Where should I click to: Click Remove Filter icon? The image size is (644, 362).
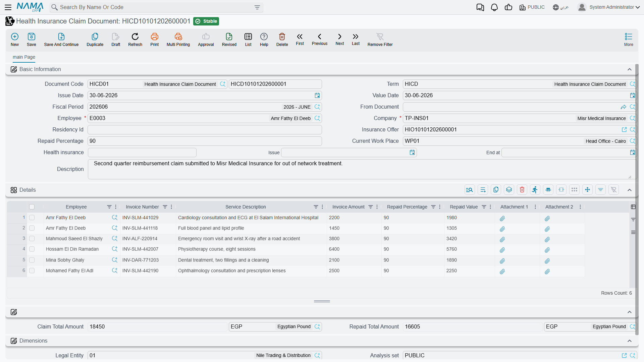[380, 37]
